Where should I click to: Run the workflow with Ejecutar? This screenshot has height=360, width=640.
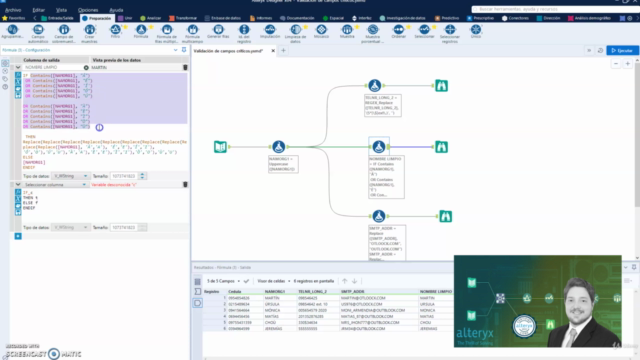[622, 51]
